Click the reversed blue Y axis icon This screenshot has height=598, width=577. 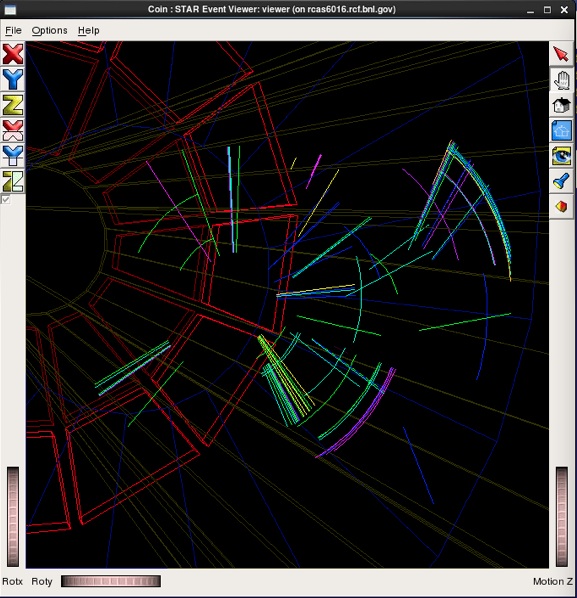tap(13, 155)
